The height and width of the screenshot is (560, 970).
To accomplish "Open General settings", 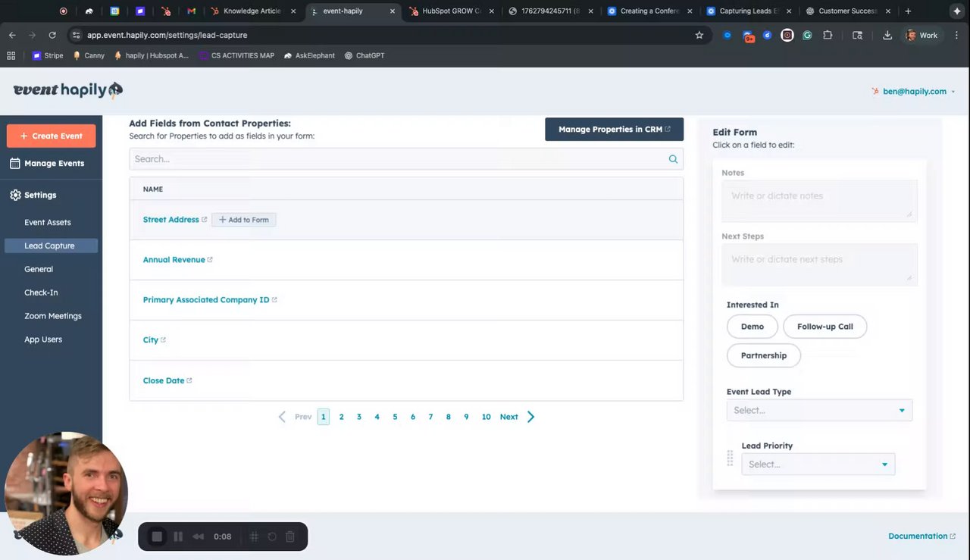I will pyautogui.click(x=39, y=269).
